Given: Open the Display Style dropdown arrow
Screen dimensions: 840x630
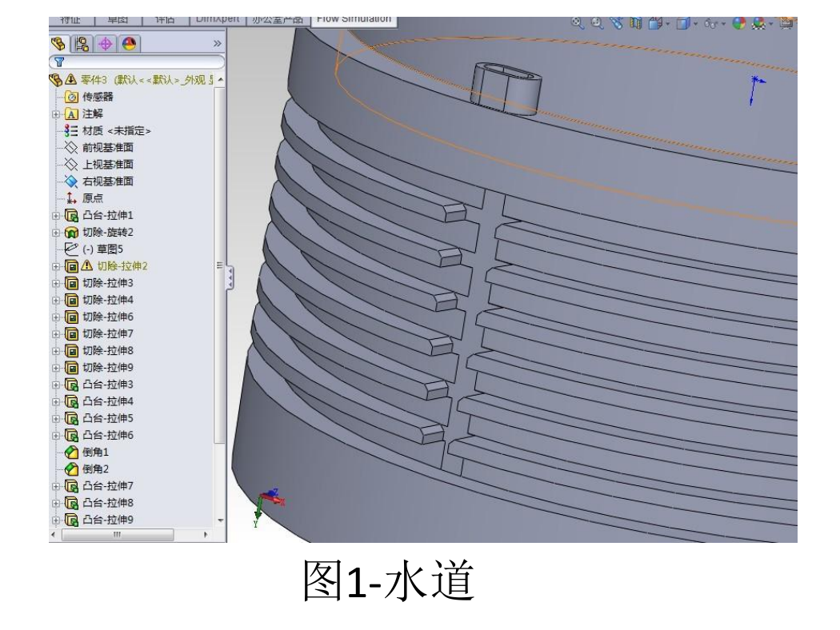Looking at the screenshot, I should (695, 23).
